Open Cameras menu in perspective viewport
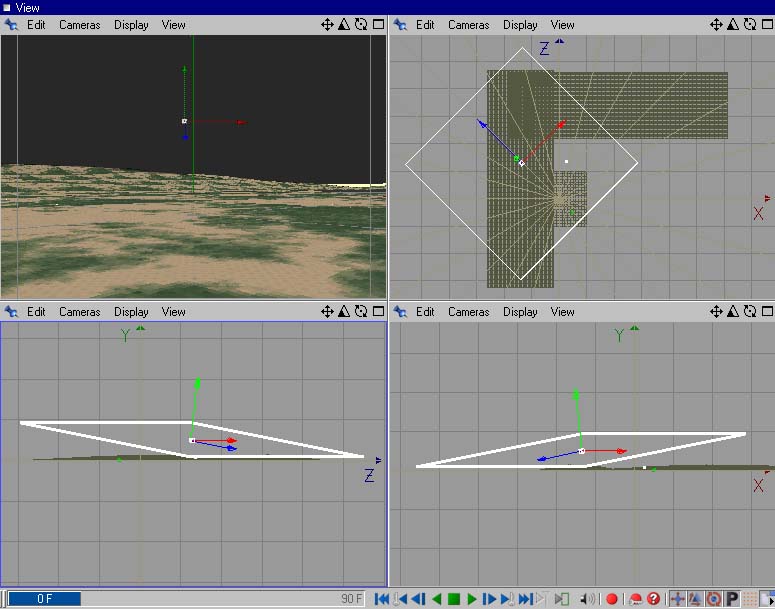This screenshot has width=775, height=609. (79, 25)
